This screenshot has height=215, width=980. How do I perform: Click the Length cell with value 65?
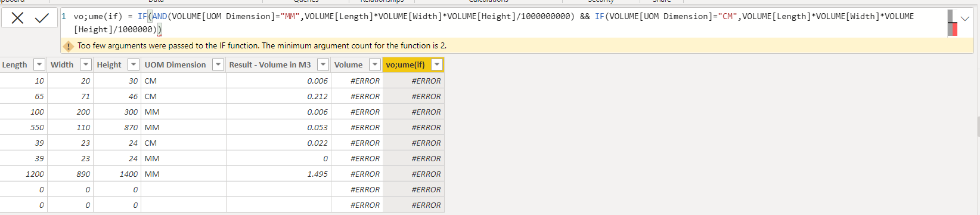[23, 96]
